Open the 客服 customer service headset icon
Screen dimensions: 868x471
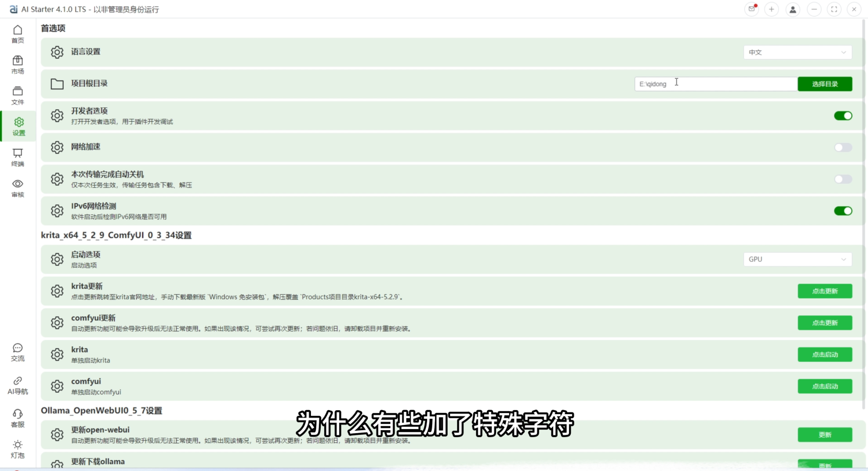coord(18,418)
